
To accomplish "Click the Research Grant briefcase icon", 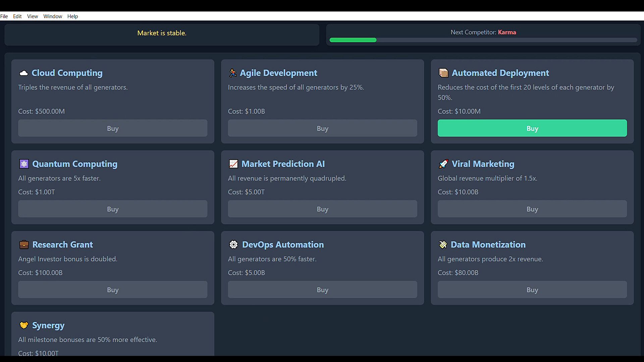I will (24, 245).
